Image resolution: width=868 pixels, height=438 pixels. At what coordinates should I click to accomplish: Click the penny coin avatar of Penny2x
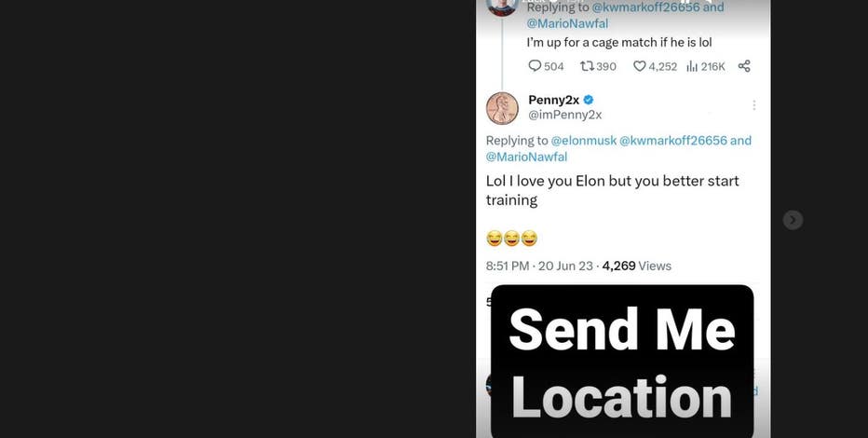click(502, 108)
